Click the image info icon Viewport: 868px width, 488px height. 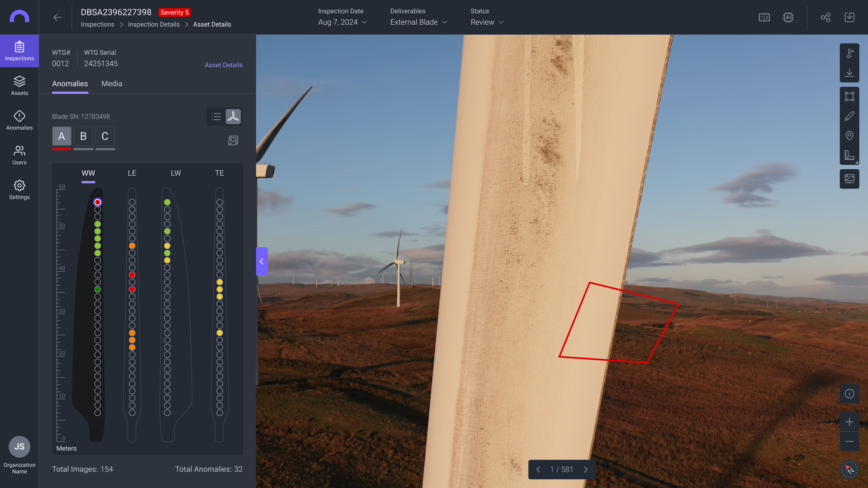[x=849, y=394]
